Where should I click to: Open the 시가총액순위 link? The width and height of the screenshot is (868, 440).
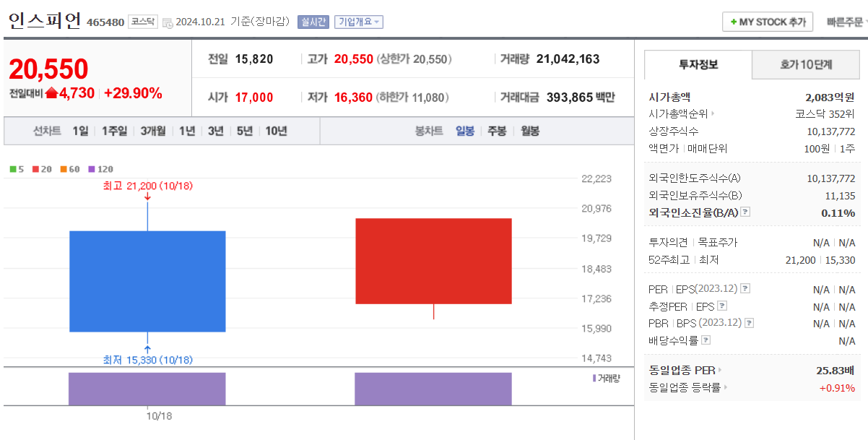coord(678,113)
